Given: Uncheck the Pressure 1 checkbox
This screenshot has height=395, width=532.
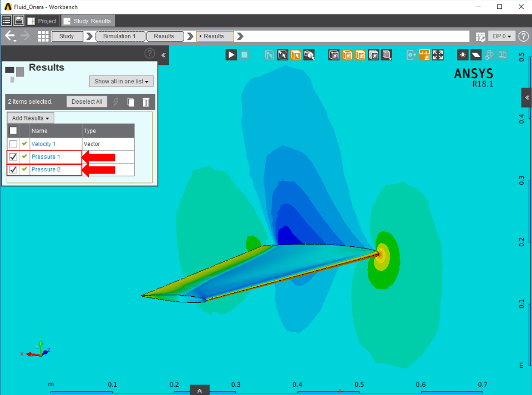Looking at the screenshot, I should click(13, 157).
